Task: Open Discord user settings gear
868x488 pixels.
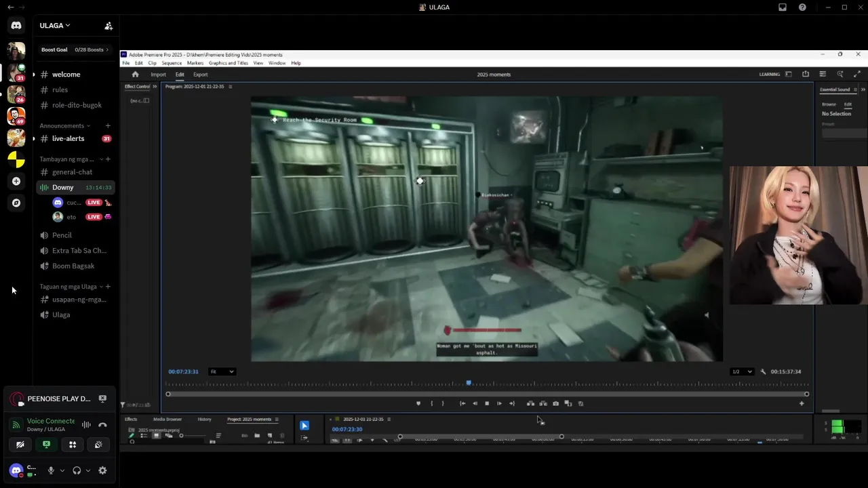Action: coord(102,470)
